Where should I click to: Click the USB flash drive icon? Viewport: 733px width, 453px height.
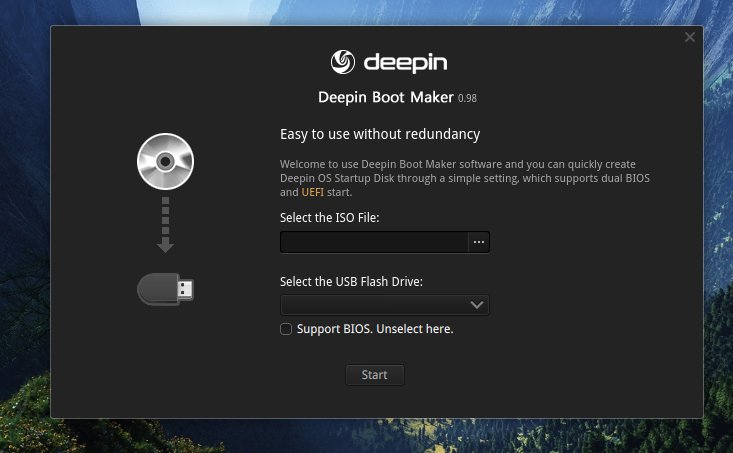165,289
